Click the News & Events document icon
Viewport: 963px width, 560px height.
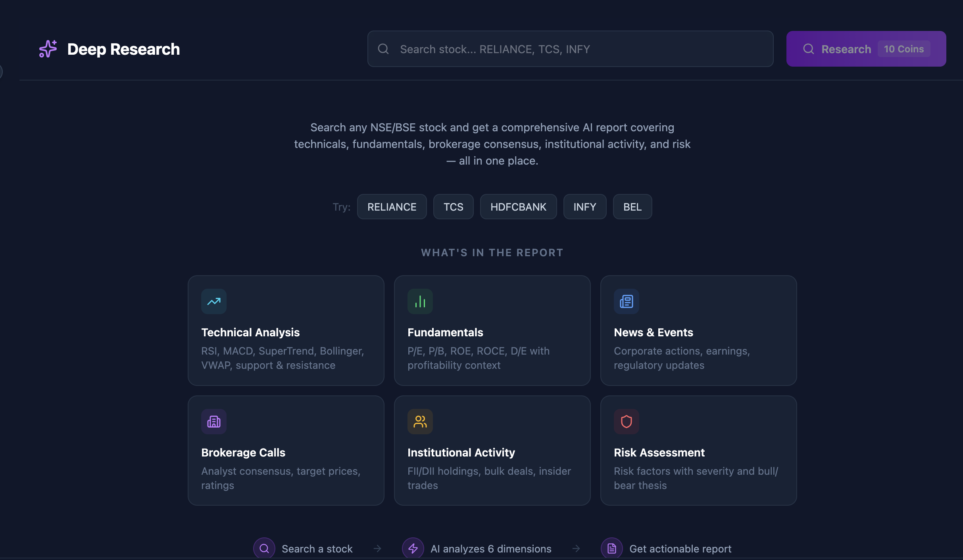(x=626, y=301)
